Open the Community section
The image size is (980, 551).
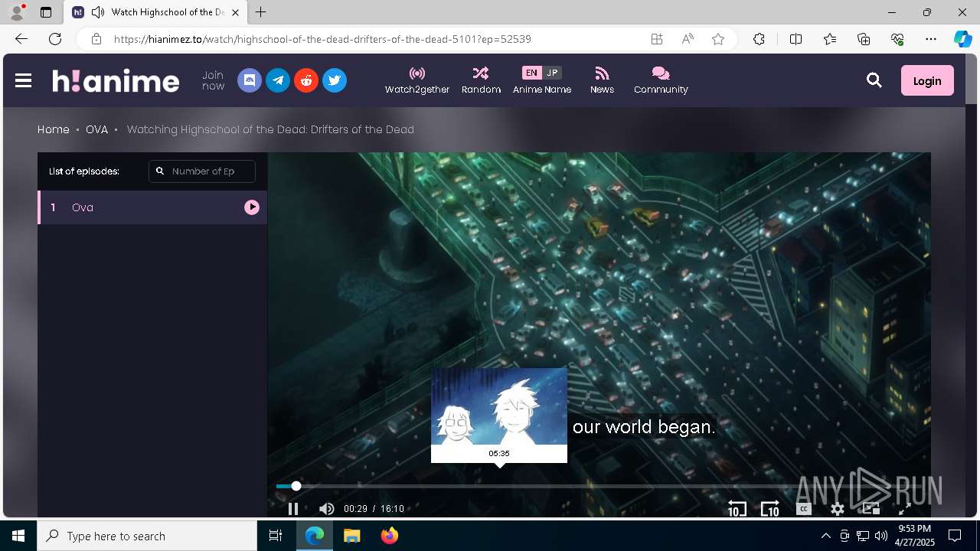click(661, 80)
